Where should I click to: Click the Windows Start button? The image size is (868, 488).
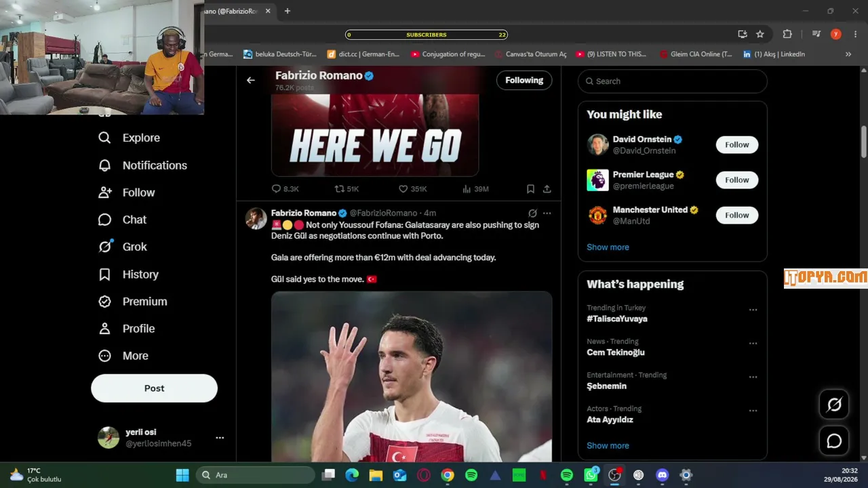[182, 475]
